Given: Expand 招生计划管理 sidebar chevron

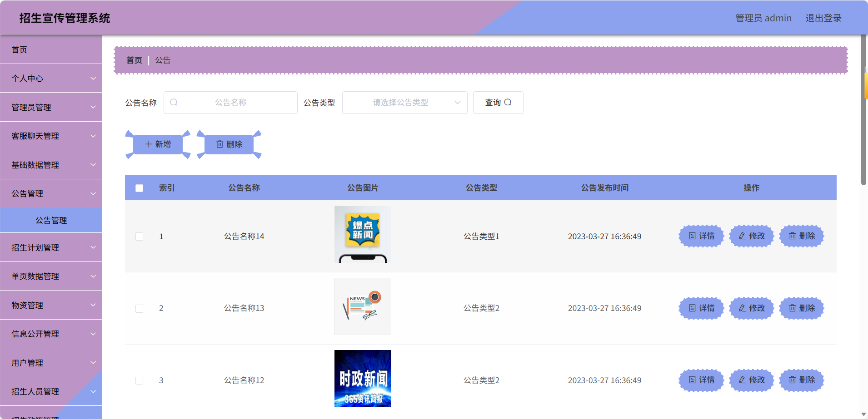Looking at the screenshot, I should coord(93,247).
